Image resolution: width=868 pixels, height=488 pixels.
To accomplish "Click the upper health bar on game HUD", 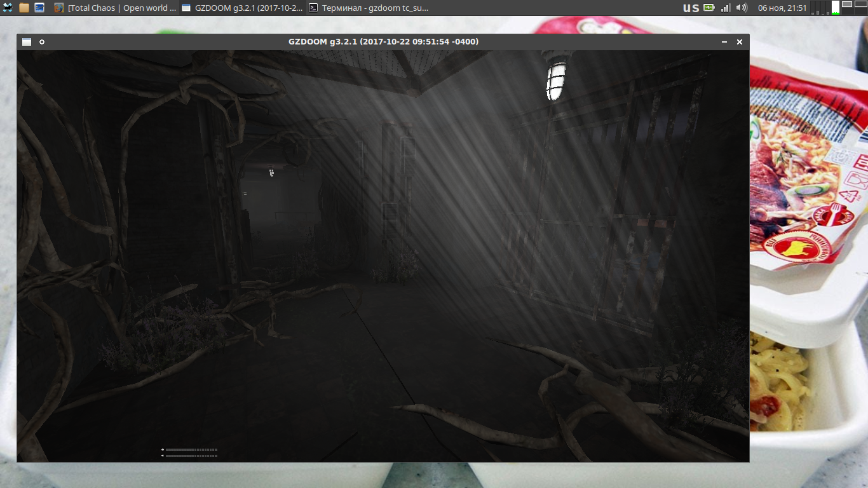I will coord(191,450).
